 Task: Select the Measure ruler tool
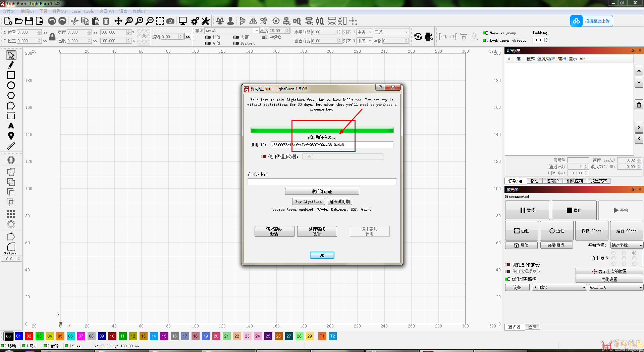tap(11, 146)
